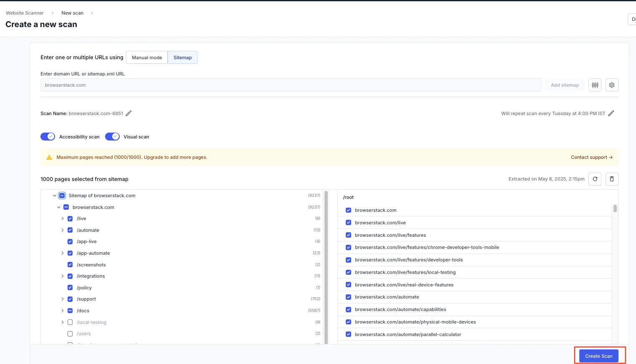
Task: Check the /local-testing folder checkbox
Action: (70, 322)
